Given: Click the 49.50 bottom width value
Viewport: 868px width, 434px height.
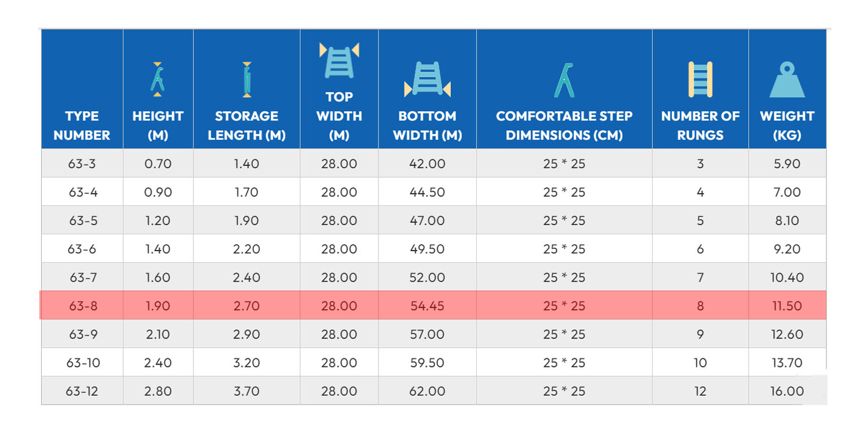Looking at the screenshot, I should [x=427, y=249].
